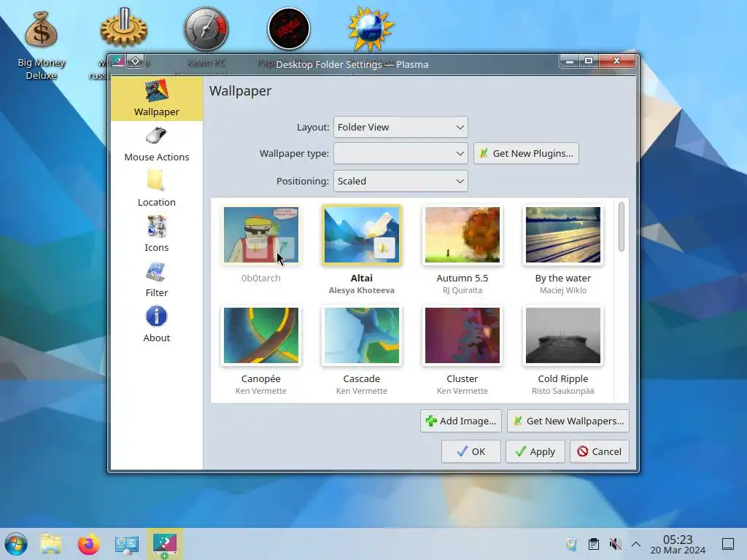Confirm settings with OK button
This screenshot has height=560, width=747.
[471, 451]
